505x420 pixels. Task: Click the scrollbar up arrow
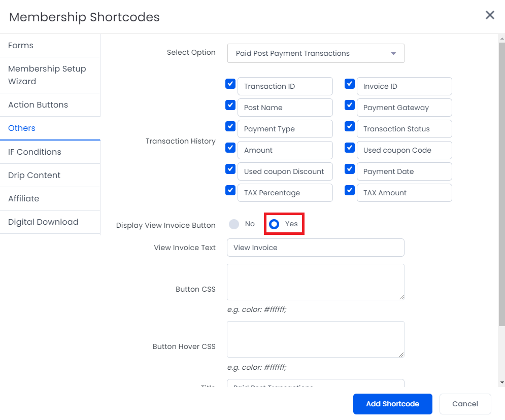pyautogui.click(x=502, y=39)
